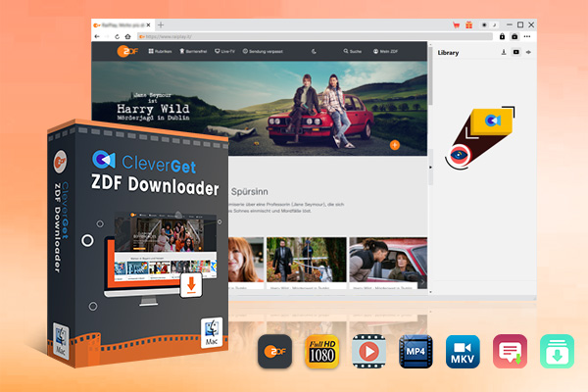Open the shopping cart icon in title bar
588x392 pixels.
click(x=456, y=25)
